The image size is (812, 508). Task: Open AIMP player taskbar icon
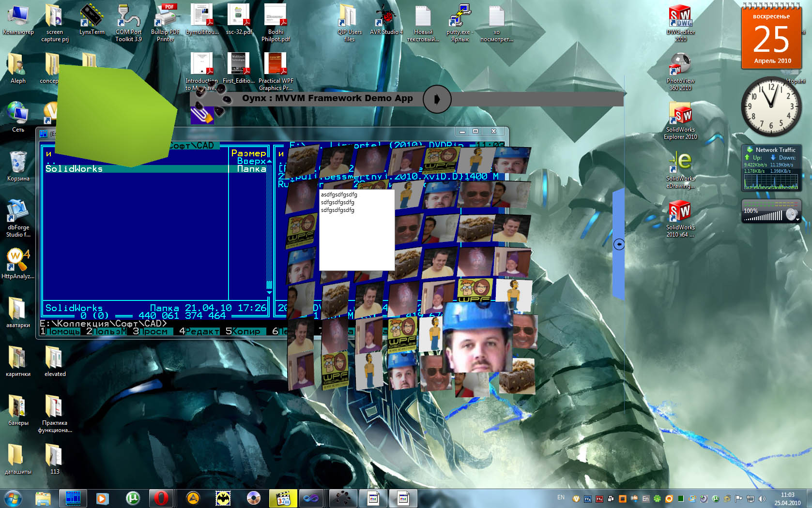(193, 498)
